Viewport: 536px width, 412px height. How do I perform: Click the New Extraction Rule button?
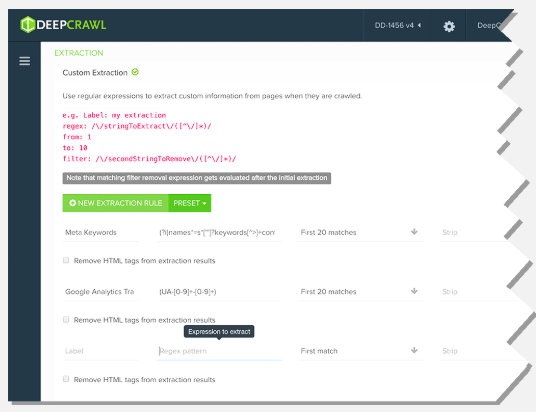(x=116, y=203)
